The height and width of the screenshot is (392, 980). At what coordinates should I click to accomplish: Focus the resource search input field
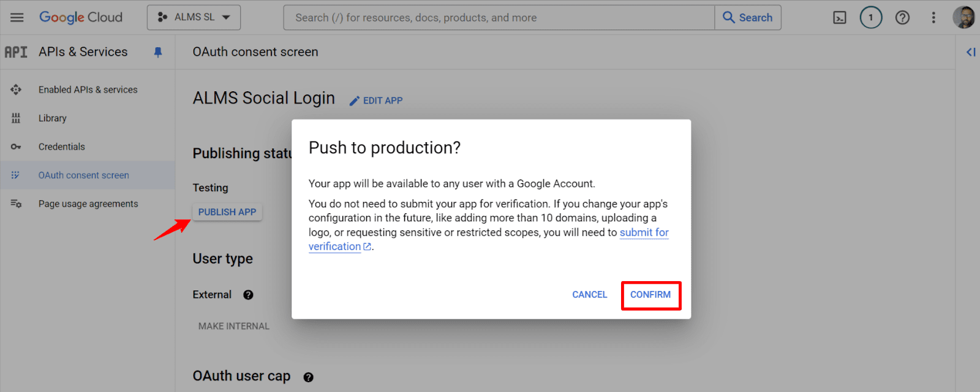coord(499,18)
